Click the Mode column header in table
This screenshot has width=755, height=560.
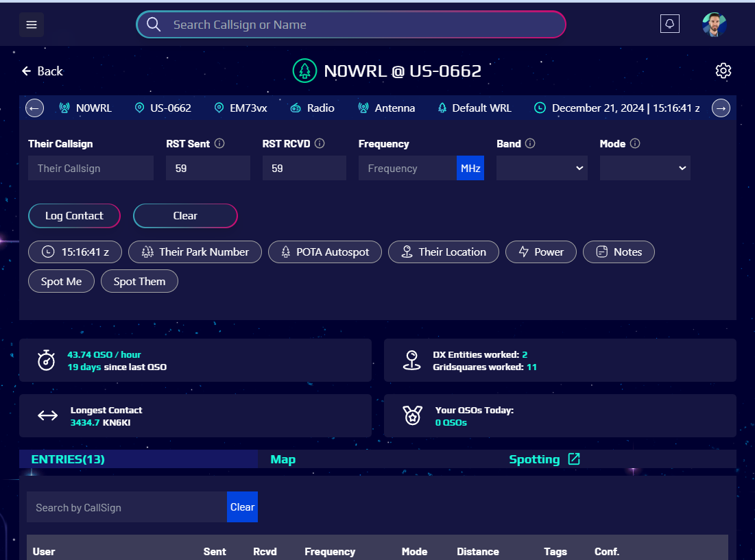(415, 551)
